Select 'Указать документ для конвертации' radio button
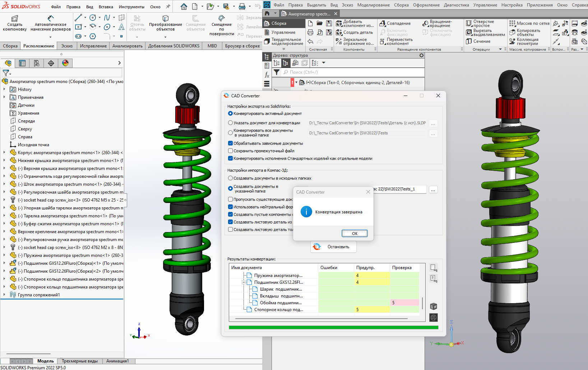 pyautogui.click(x=231, y=123)
